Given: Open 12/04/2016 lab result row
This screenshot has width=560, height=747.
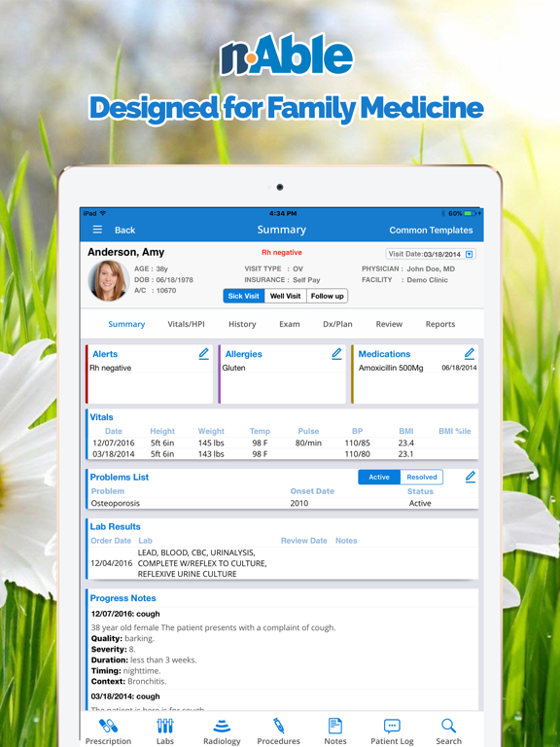Looking at the screenshot, I should pyautogui.click(x=283, y=563).
